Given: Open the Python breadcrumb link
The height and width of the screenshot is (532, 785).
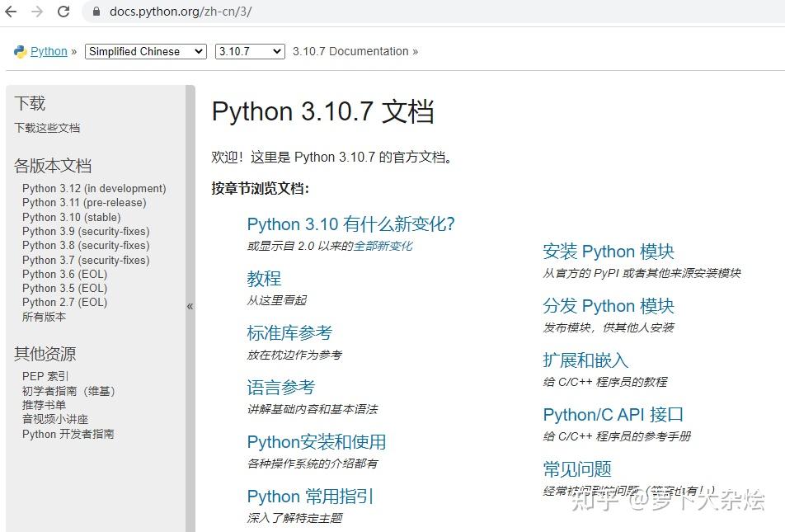Looking at the screenshot, I should (x=49, y=51).
